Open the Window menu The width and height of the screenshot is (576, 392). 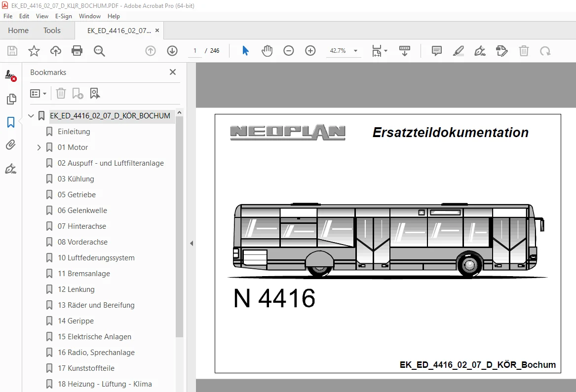coord(90,16)
